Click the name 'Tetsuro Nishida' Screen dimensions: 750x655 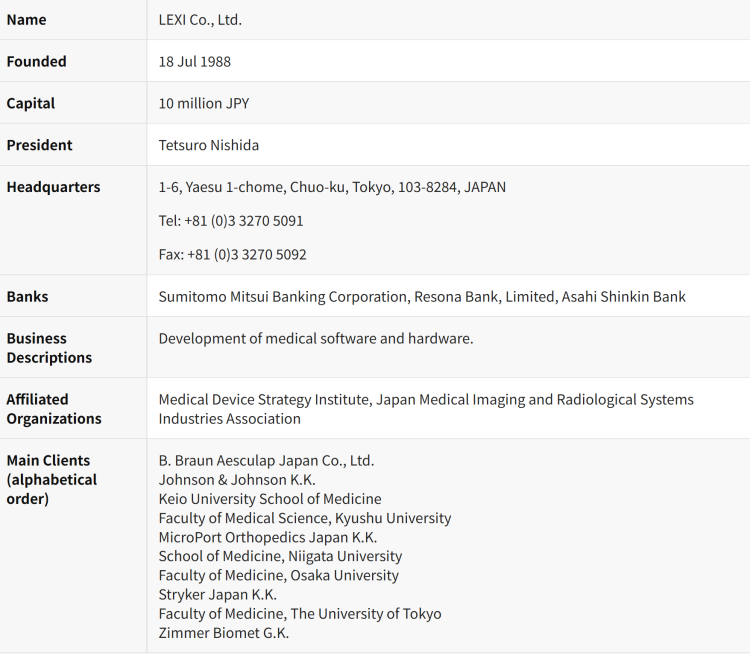(x=209, y=145)
